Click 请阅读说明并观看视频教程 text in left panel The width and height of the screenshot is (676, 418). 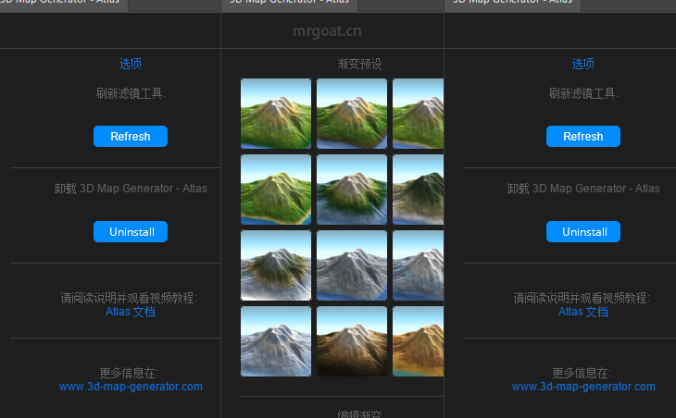coord(128,298)
